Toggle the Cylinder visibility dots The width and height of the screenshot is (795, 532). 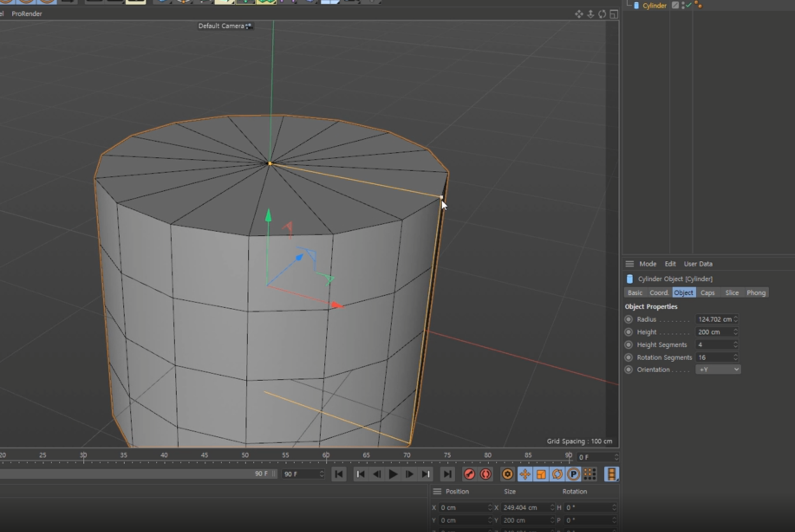(683, 5)
